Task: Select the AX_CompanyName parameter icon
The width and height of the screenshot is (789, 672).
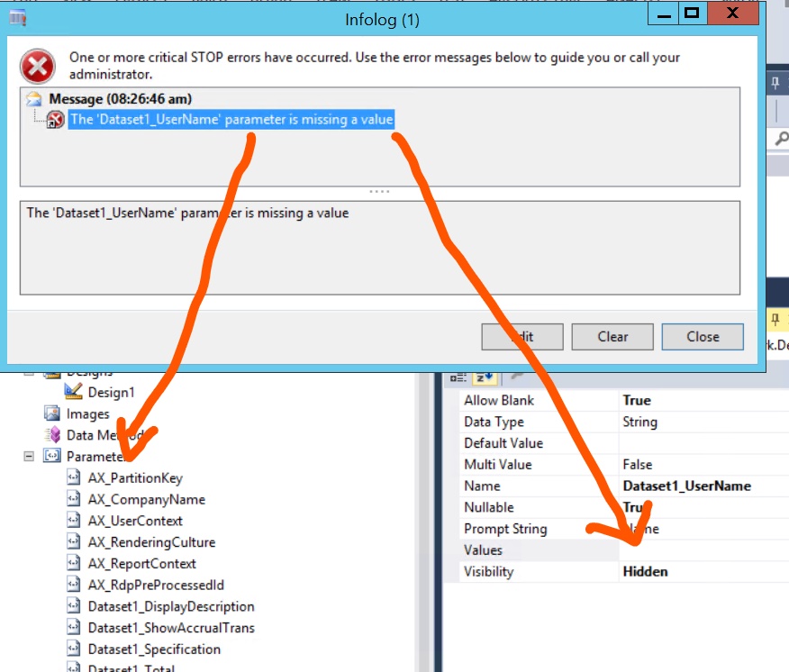Action: coord(75,499)
